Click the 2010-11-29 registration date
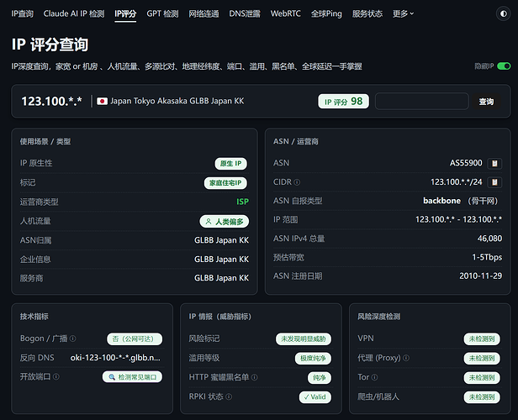This screenshot has width=518, height=420. point(481,276)
